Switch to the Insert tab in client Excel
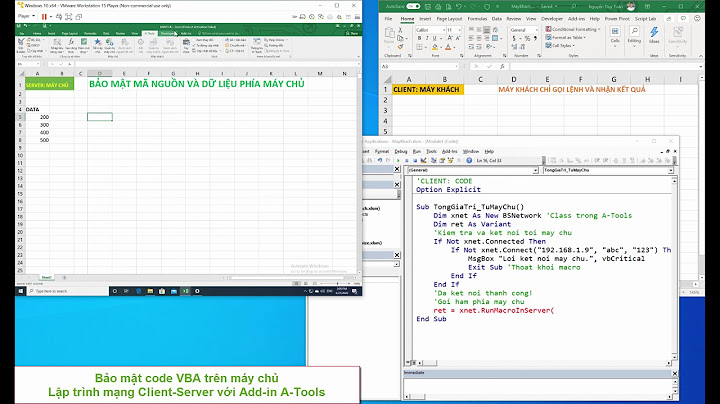The image size is (720, 404). pyautogui.click(x=425, y=19)
